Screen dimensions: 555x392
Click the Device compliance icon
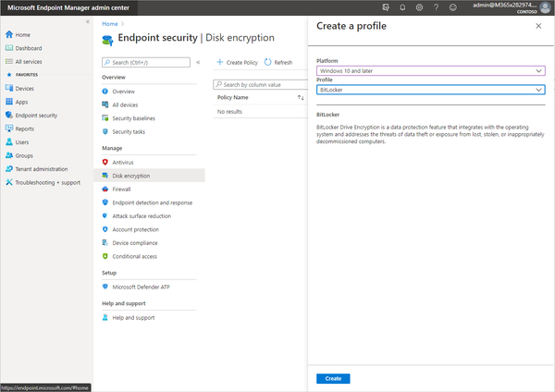(105, 243)
